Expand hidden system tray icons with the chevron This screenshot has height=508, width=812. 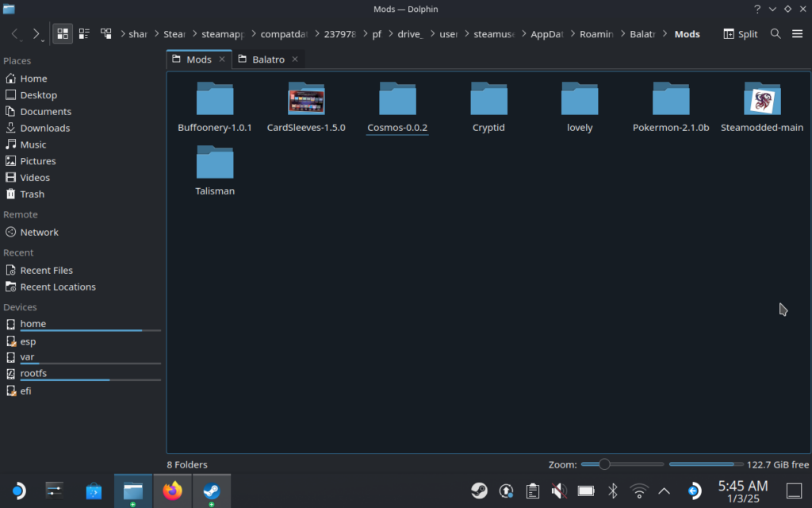coord(663,491)
